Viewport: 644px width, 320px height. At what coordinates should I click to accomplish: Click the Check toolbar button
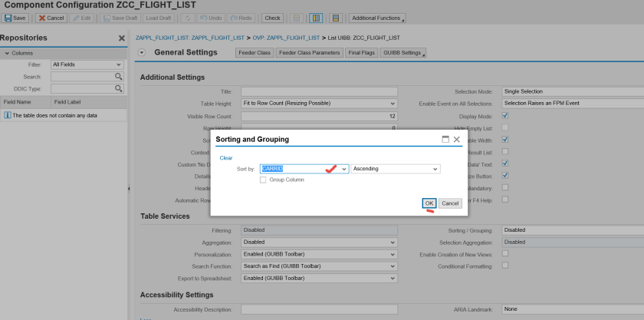[272, 18]
